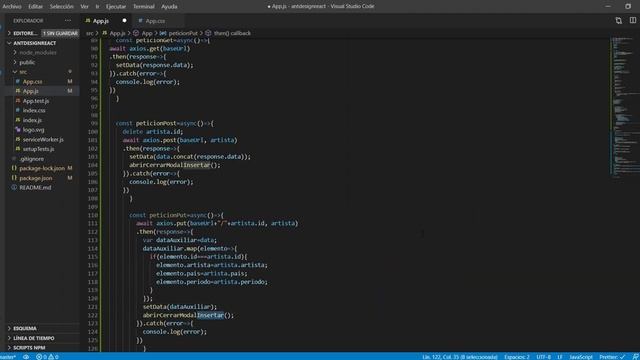This screenshot has height=360, width=640.
Task: Collapse the src folder
Action: coord(23,72)
